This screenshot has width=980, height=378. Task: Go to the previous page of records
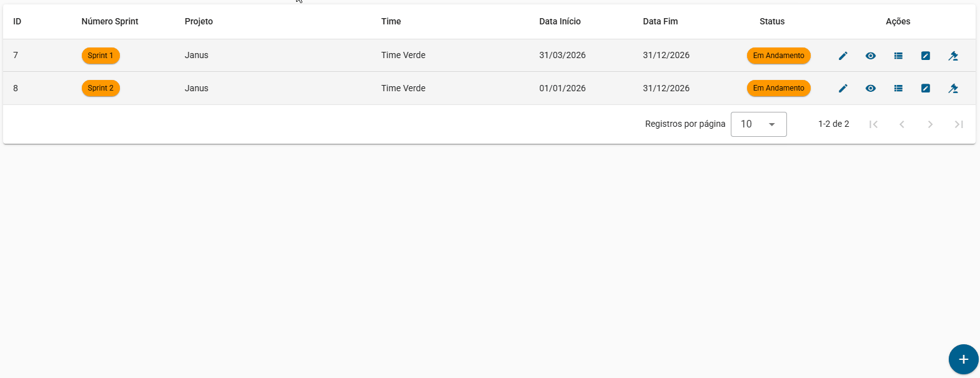902,124
